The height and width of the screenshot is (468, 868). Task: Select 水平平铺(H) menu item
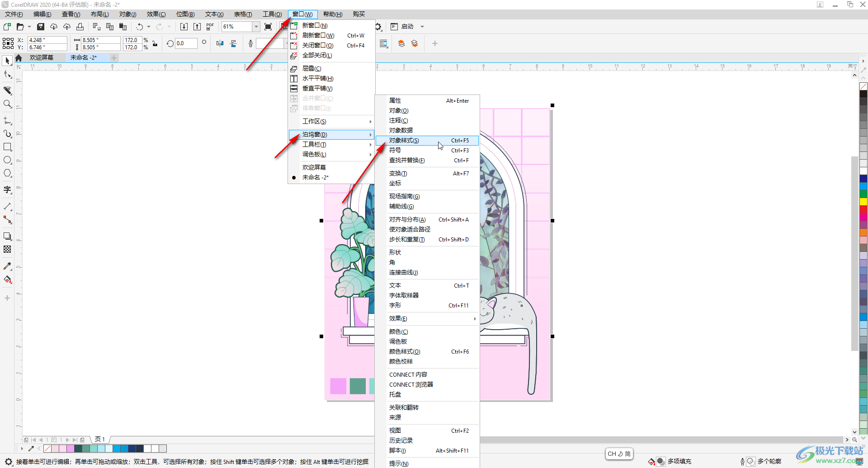point(331,78)
